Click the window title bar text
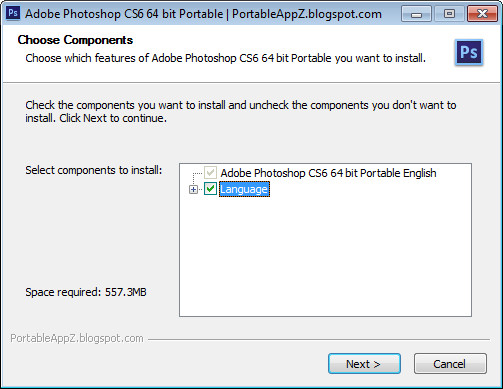503x389 pixels. click(x=203, y=14)
